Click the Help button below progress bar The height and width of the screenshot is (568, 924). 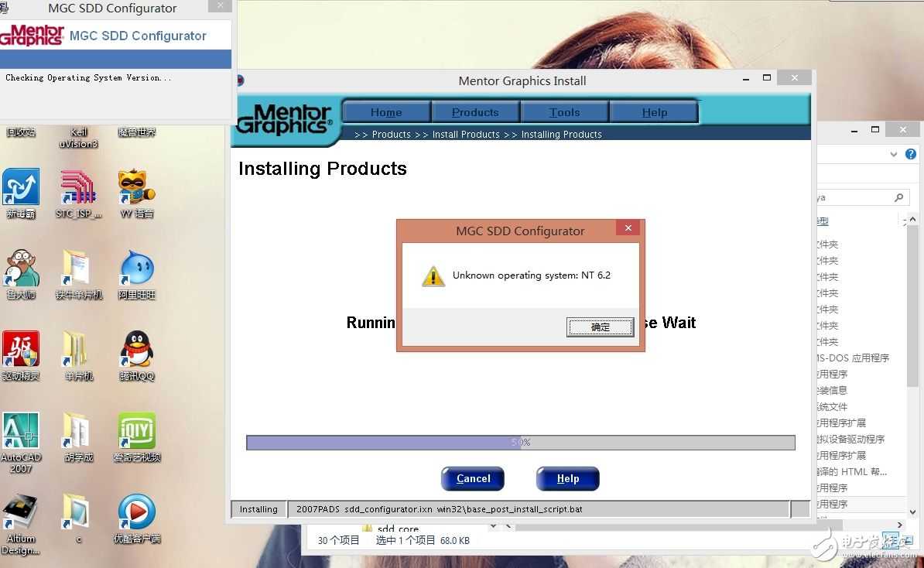coord(567,478)
